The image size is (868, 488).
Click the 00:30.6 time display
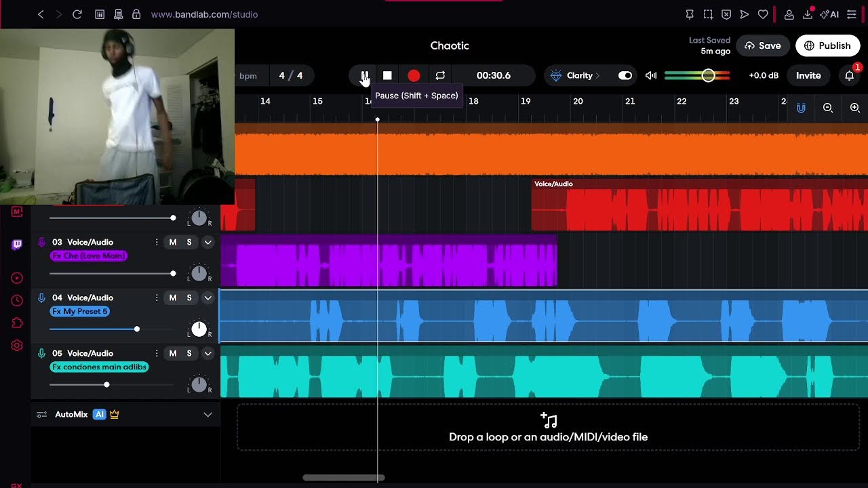click(494, 75)
